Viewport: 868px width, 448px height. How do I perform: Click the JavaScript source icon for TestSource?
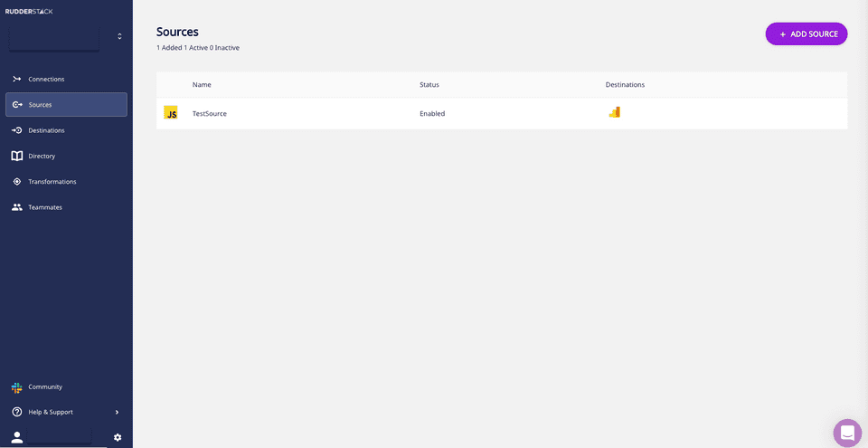pos(170,113)
